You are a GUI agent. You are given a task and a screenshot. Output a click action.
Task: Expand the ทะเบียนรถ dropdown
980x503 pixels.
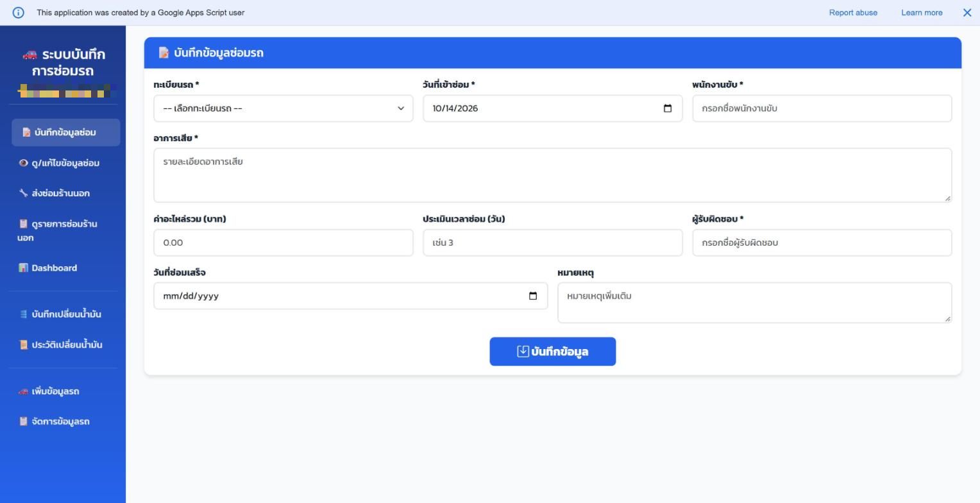click(x=283, y=108)
